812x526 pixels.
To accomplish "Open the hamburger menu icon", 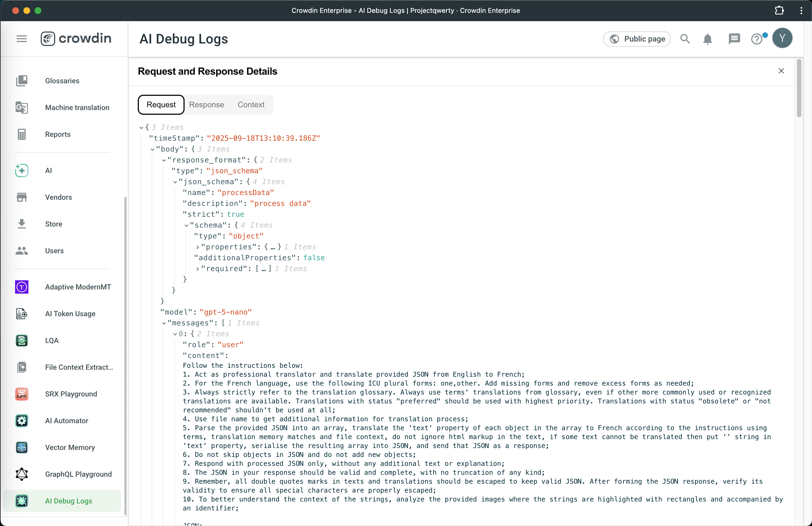I will coord(22,38).
